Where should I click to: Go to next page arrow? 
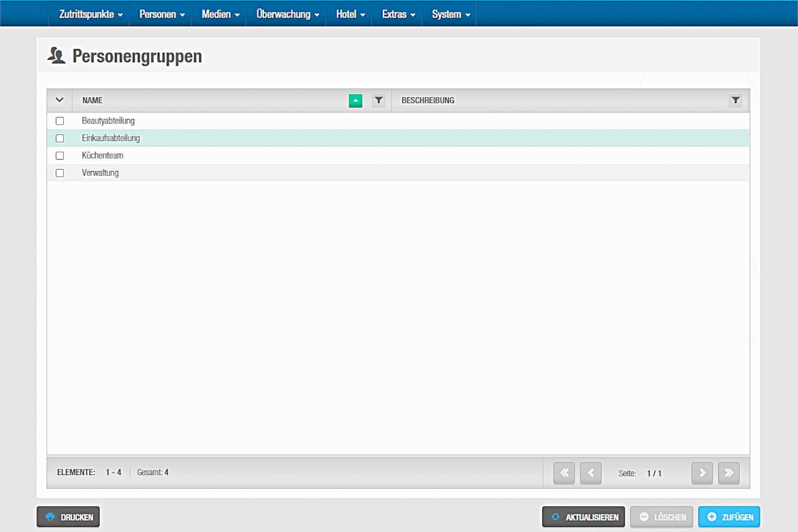[702, 473]
